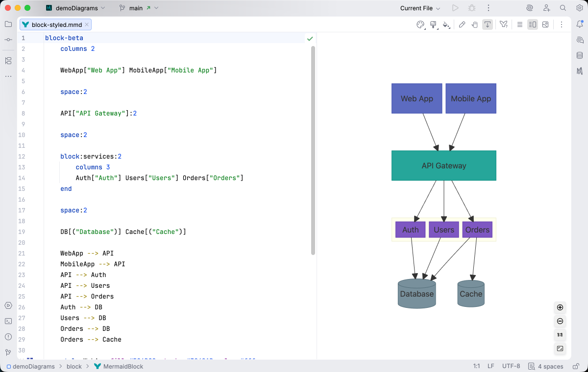Viewport: 588px width, 372px height.
Task: Open Search Everywhere magnifier
Action: [563, 8]
